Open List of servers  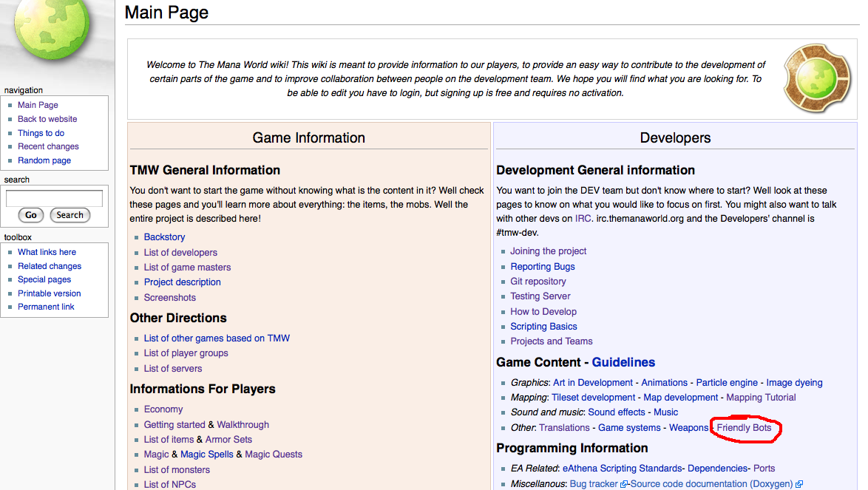point(173,368)
